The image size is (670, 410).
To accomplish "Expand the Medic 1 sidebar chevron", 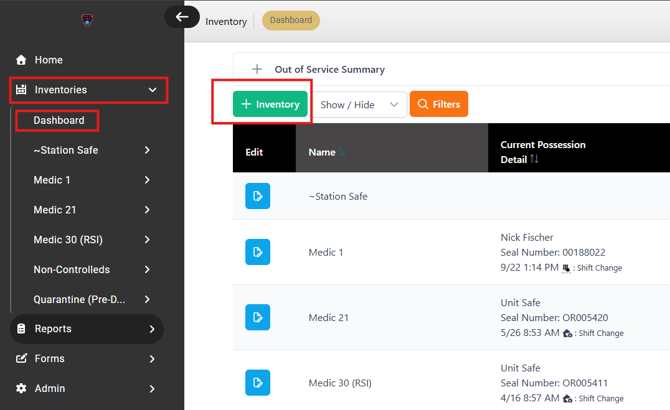I will pos(147,180).
